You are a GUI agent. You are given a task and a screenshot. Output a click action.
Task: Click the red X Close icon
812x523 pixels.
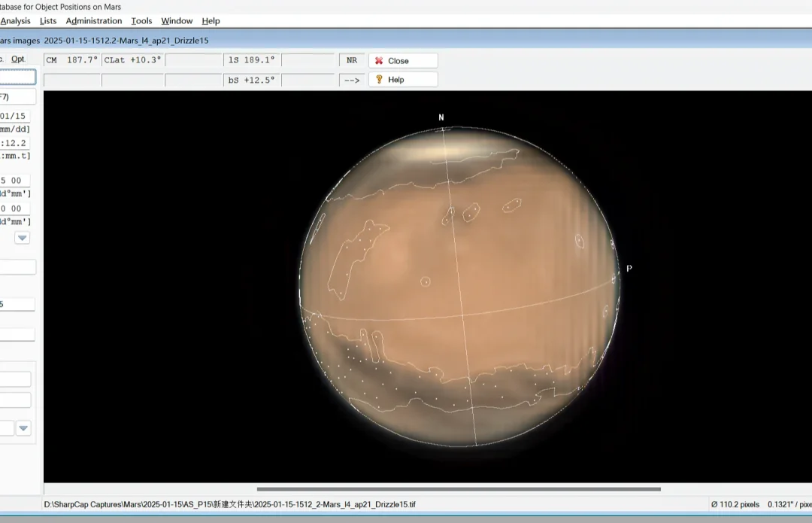point(380,61)
